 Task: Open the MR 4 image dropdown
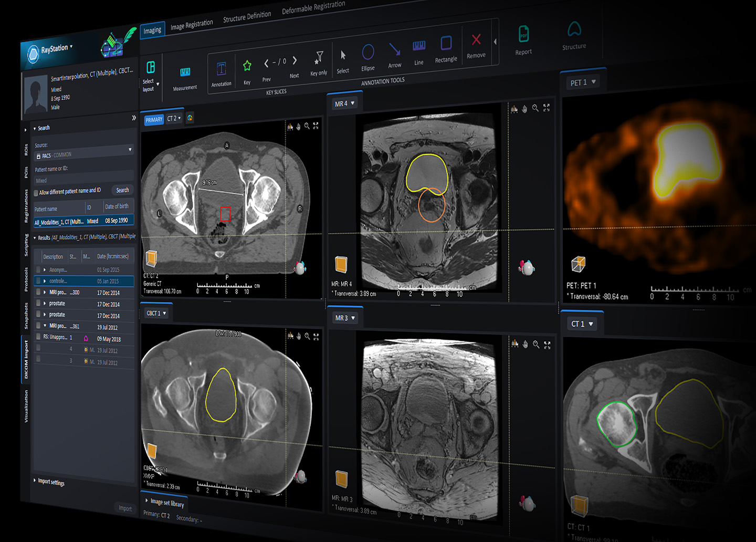coord(345,103)
